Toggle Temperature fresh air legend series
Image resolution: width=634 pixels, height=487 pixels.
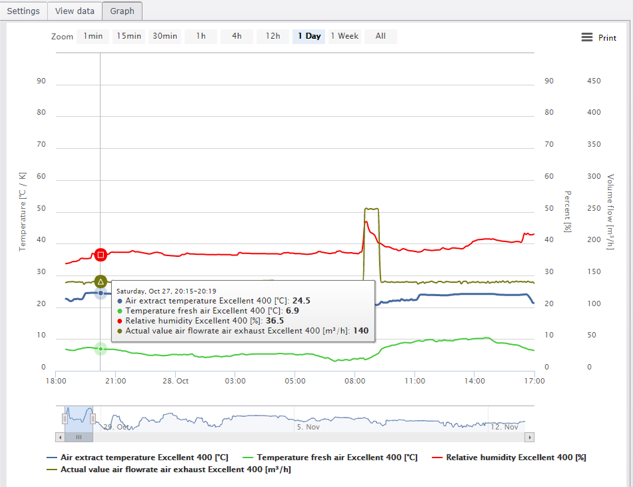click(330, 457)
